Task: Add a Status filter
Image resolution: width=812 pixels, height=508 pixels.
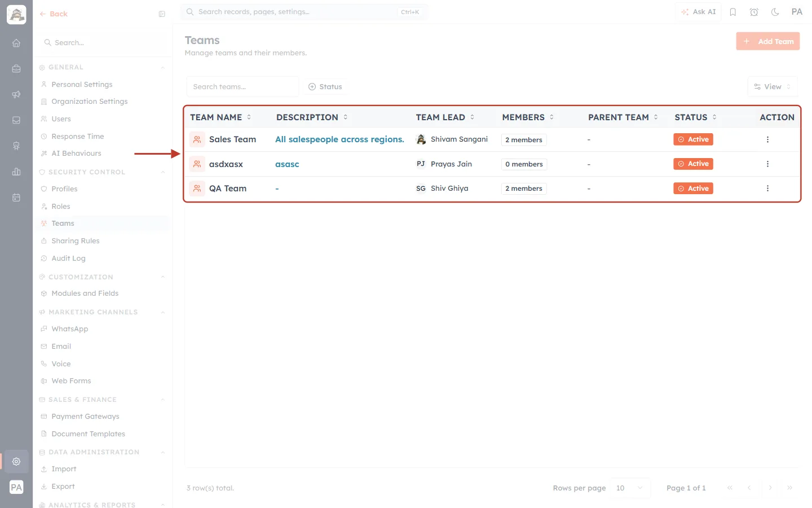Action: click(x=325, y=87)
